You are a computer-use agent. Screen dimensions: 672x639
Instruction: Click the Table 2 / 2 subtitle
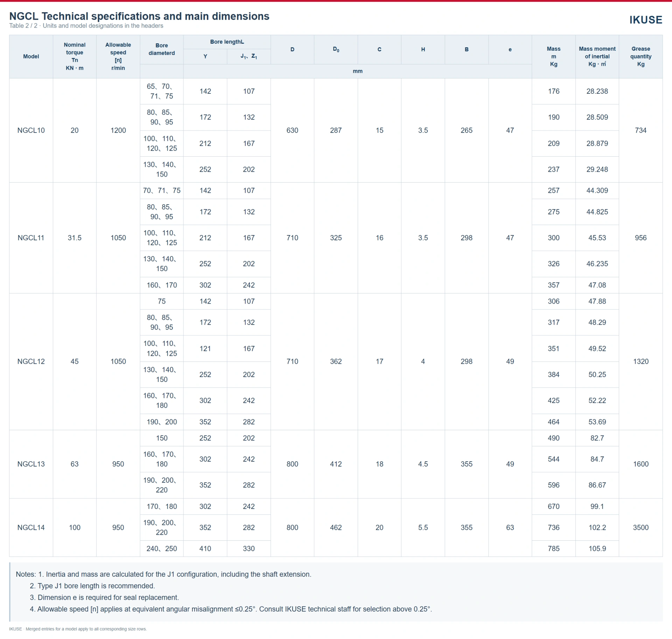[x=86, y=26]
